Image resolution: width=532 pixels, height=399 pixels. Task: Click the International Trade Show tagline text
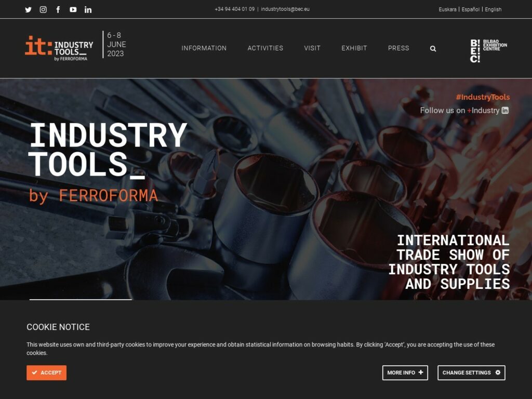click(x=449, y=262)
